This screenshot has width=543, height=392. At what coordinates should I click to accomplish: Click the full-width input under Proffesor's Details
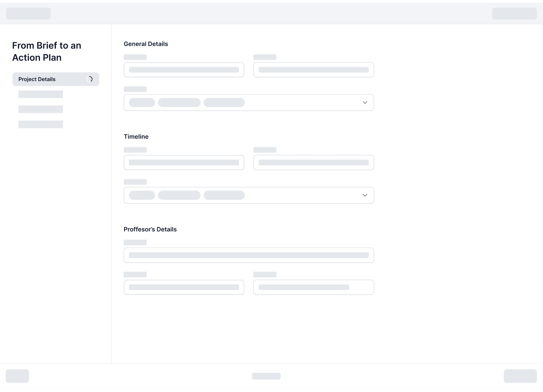coord(249,255)
